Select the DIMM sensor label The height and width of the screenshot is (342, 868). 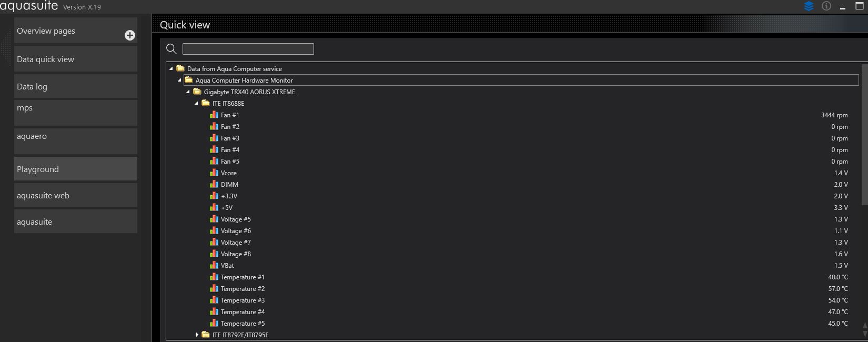(x=229, y=185)
